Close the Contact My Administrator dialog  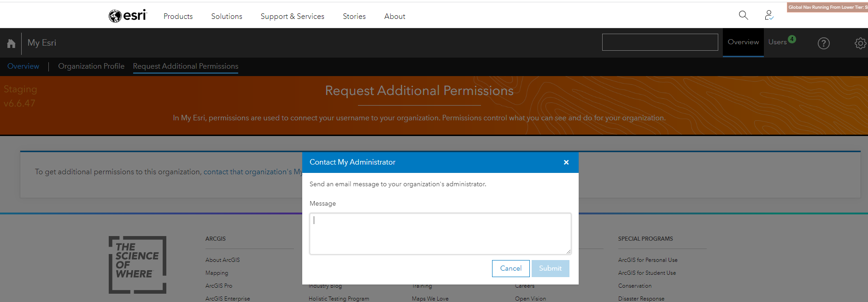point(566,162)
